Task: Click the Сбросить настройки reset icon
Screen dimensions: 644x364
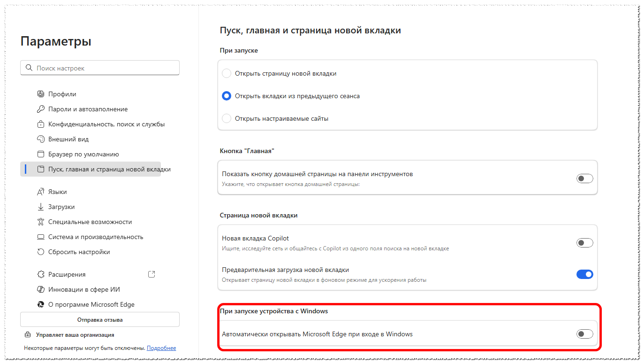Action: click(40, 252)
